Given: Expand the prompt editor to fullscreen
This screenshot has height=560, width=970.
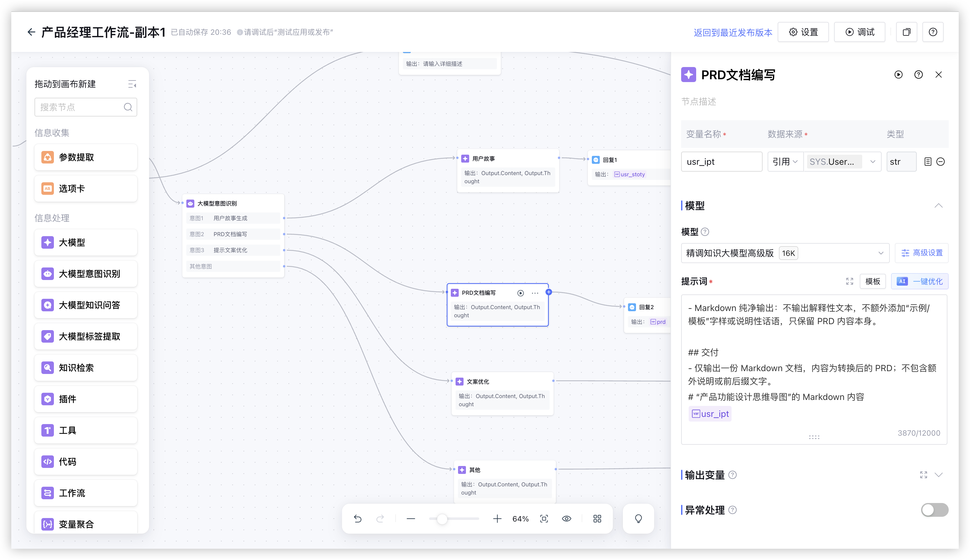Looking at the screenshot, I should [850, 281].
